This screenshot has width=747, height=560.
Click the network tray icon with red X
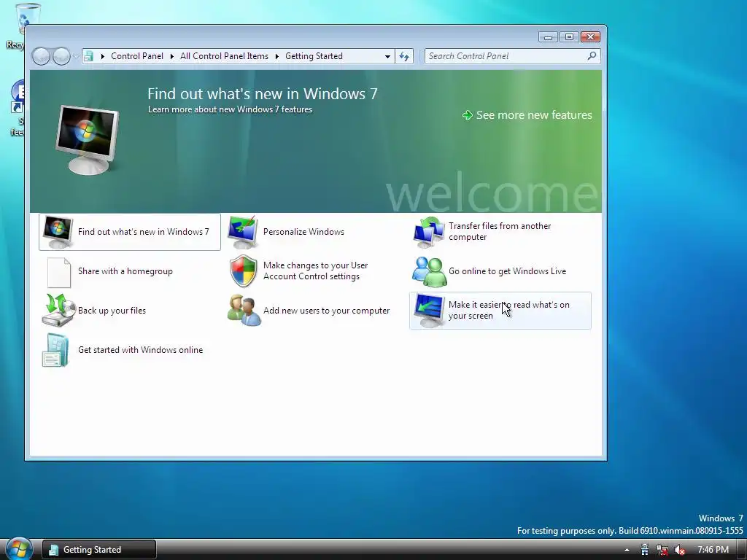[x=662, y=550]
